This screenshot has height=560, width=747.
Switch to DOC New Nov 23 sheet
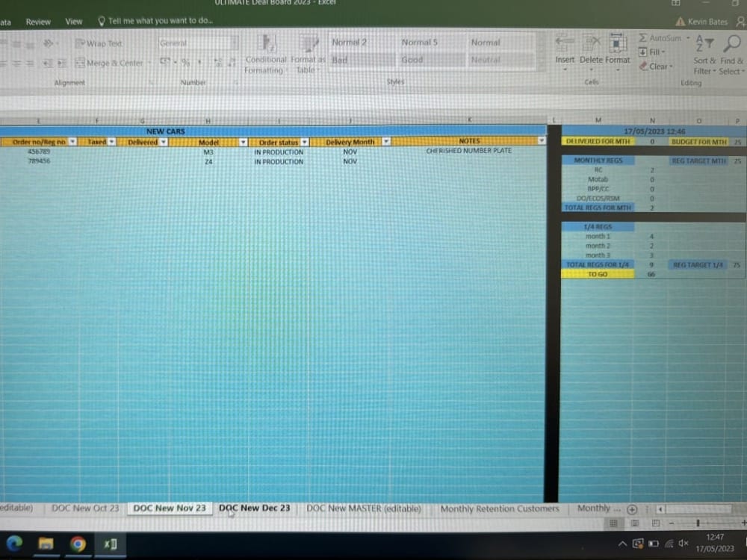coord(169,508)
